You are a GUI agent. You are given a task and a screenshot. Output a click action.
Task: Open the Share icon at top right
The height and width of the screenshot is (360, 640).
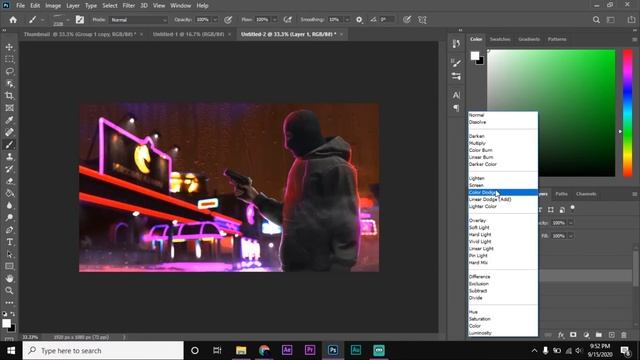click(631, 20)
